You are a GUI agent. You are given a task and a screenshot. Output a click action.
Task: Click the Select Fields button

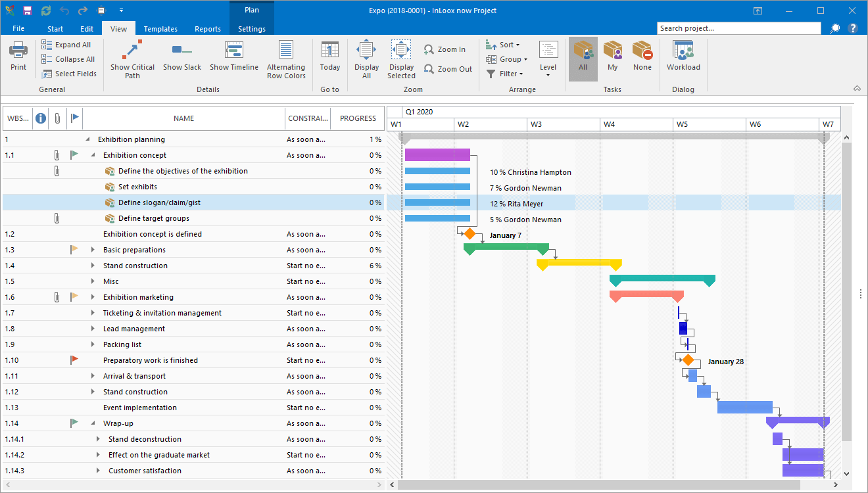pos(69,74)
